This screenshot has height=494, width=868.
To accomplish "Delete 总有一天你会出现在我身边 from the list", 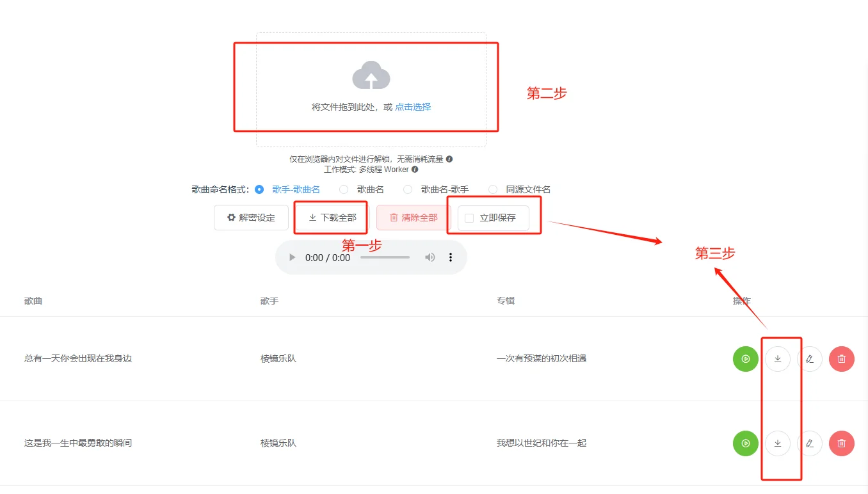I will (x=842, y=359).
